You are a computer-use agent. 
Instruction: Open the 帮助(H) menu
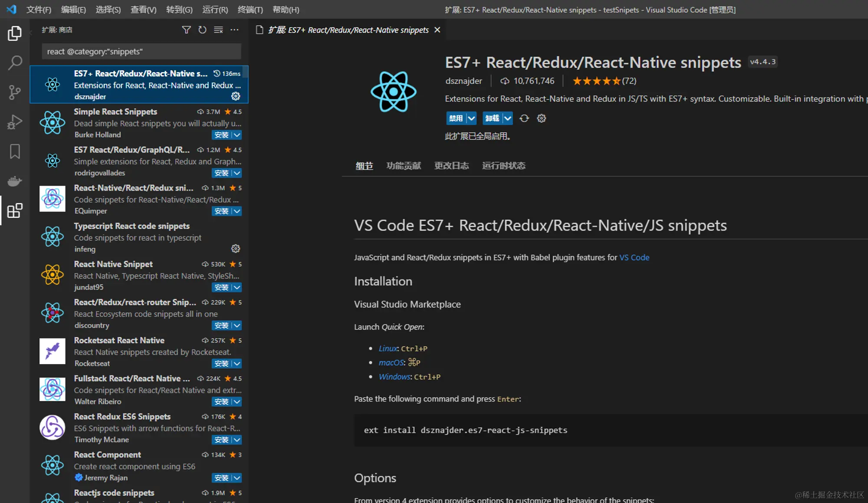coord(286,10)
